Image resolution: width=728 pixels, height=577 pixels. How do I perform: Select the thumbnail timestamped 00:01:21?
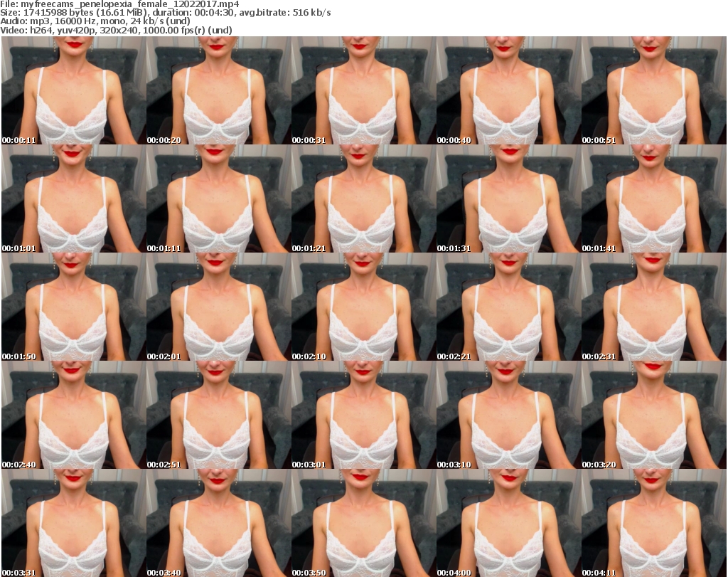tap(363, 198)
